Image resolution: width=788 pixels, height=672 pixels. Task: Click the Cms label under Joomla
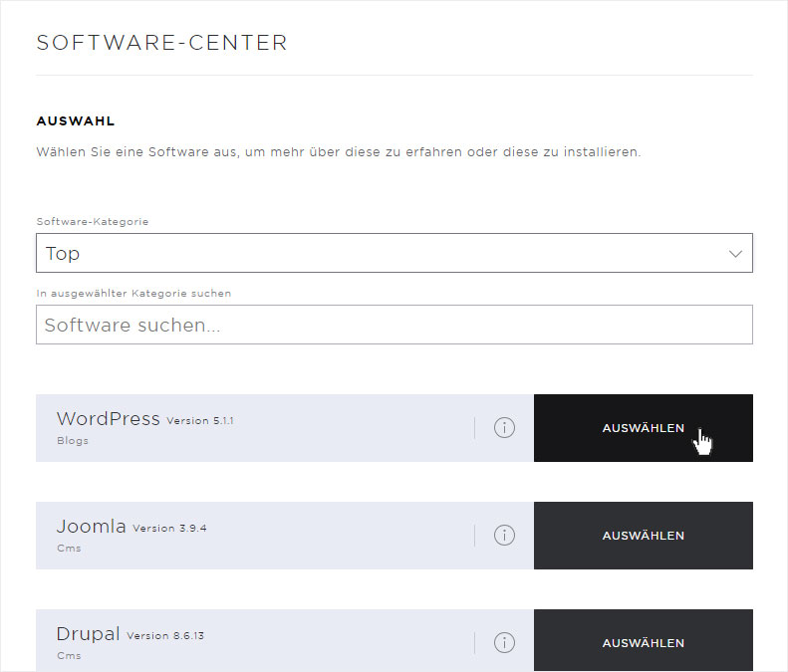click(x=69, y=548)
